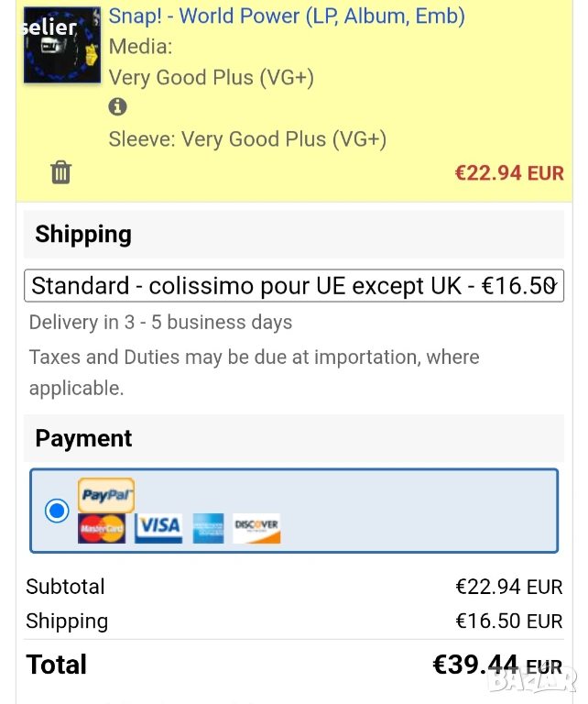Screen dimensions: 588x704
Task: Click the MasterCard card icon
Action: pos(102,528)
